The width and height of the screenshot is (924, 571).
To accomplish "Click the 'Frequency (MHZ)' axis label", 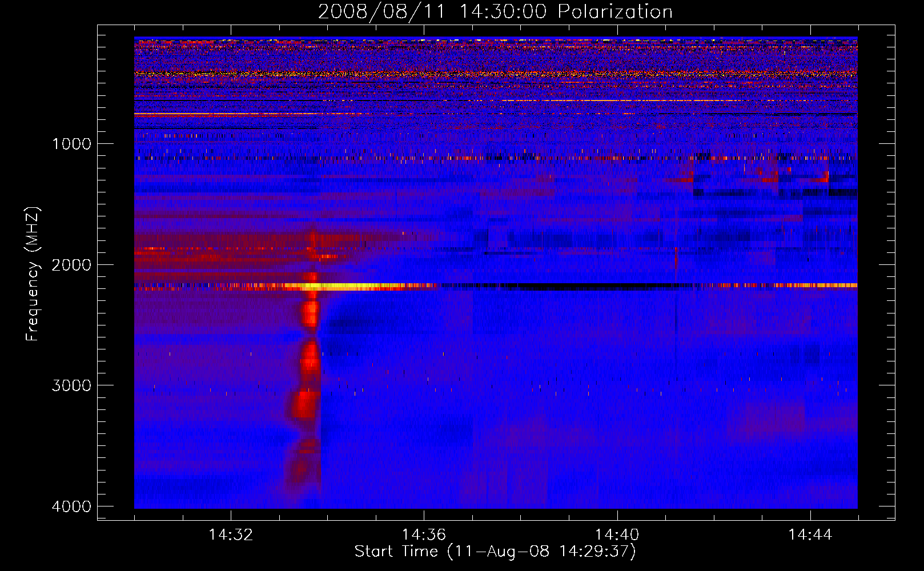I will (33, 274).
